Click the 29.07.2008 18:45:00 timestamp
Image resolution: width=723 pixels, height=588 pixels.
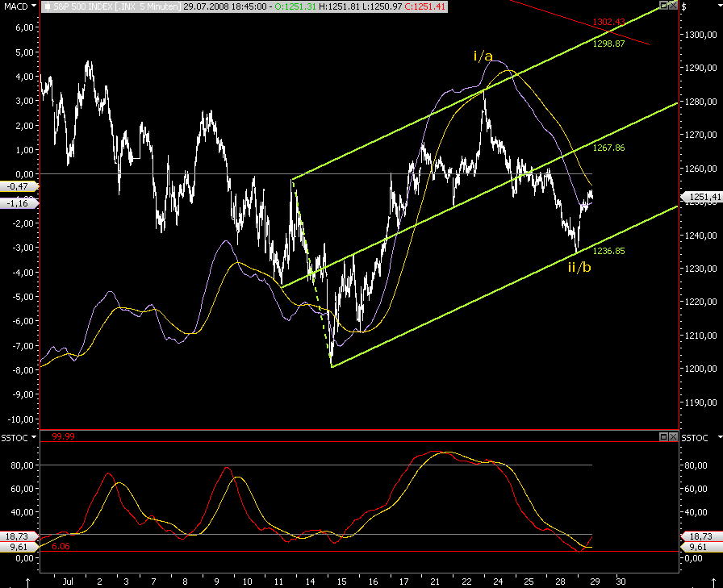(x=225, y=6)
